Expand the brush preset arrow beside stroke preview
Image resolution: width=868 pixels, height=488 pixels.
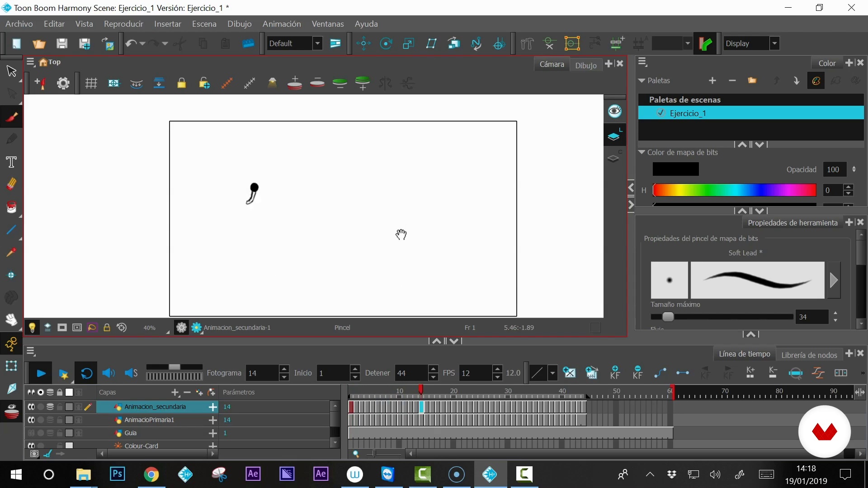point(834,280)
